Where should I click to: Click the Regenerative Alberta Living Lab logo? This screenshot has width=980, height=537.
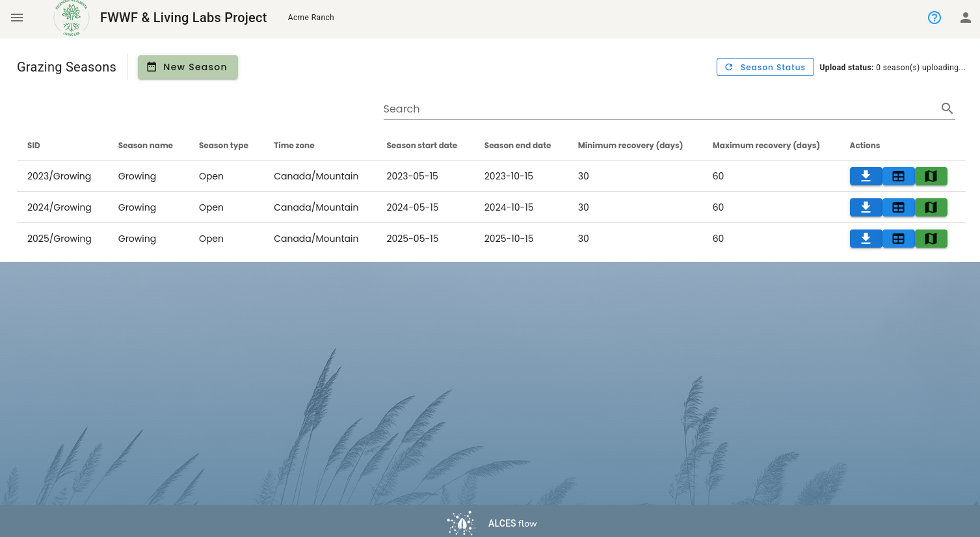point(72,18)
